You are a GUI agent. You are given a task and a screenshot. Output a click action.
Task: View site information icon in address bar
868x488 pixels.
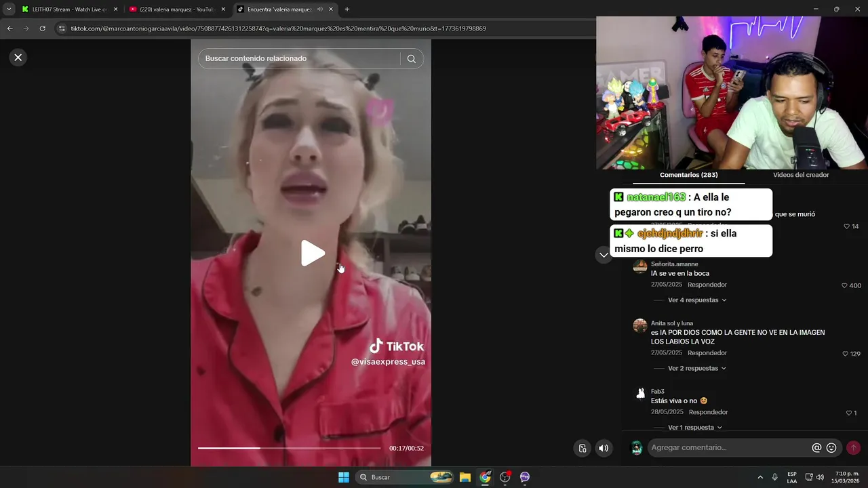(x=62, y=28)
